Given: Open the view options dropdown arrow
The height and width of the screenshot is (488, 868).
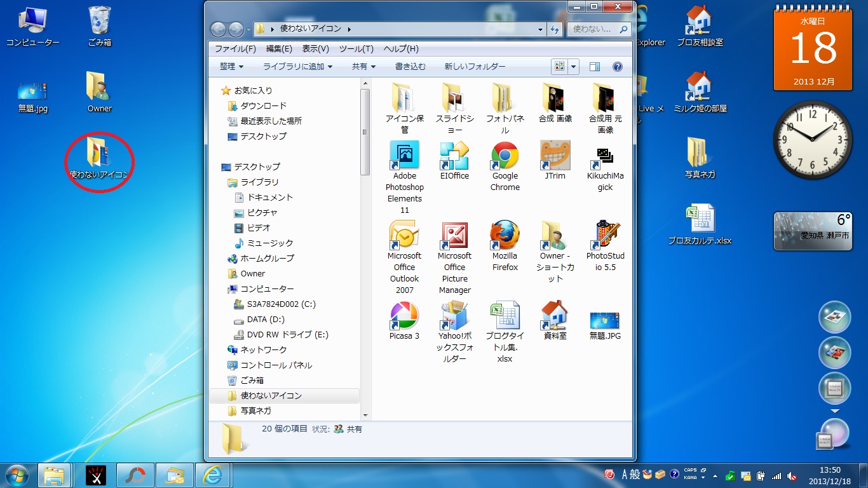Looking at the screenshot, I should (x=574, y=66).
